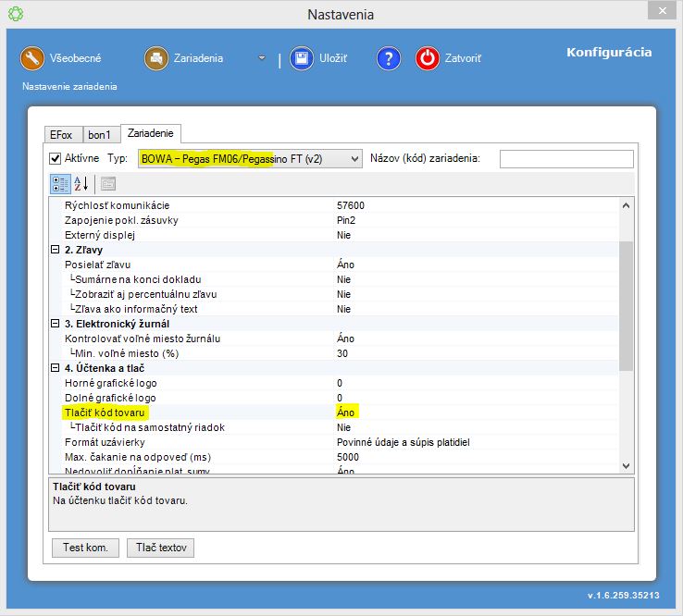Click Povinné údaje a súpis platidiel value
Screen dimensions: 683x616
(x=404, y=442)
